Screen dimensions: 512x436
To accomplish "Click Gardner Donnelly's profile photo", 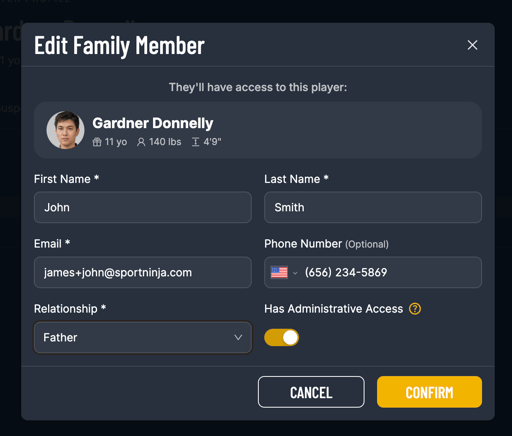I will (65, 130).
